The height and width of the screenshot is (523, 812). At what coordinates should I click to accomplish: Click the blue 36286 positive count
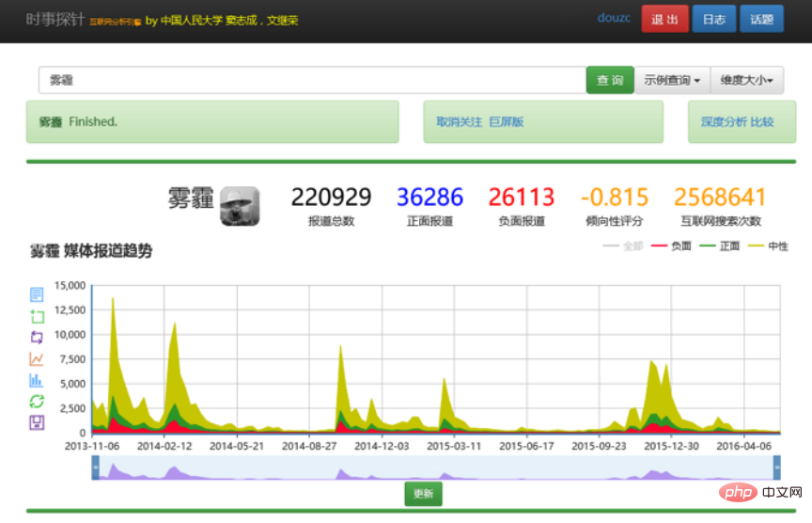[429, 198]
